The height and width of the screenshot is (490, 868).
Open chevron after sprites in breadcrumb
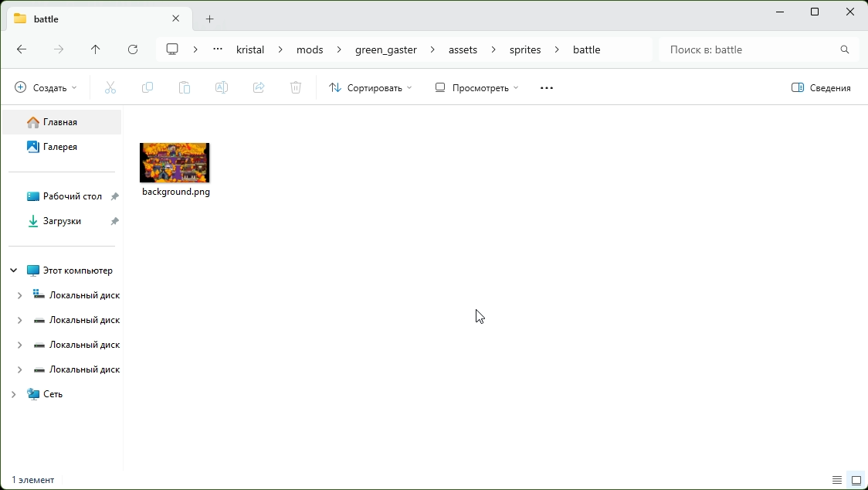click(557, 49)
